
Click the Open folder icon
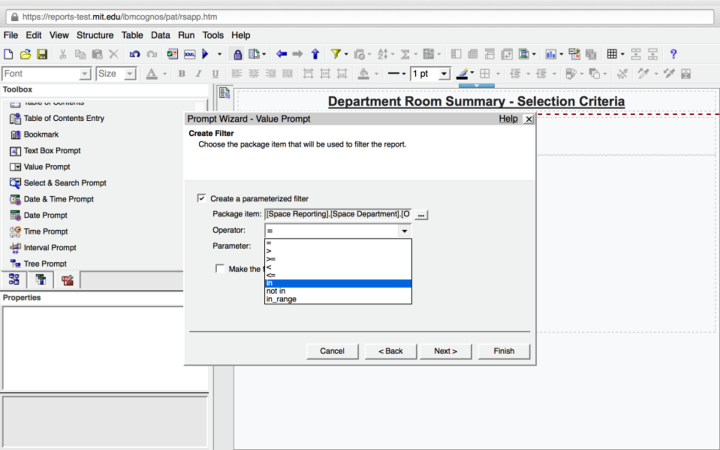point(26,54)
